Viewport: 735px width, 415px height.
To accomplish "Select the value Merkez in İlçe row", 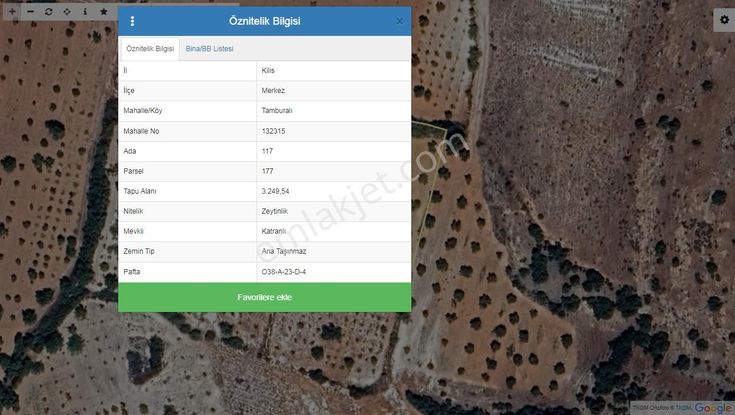I will coord(273,91).
